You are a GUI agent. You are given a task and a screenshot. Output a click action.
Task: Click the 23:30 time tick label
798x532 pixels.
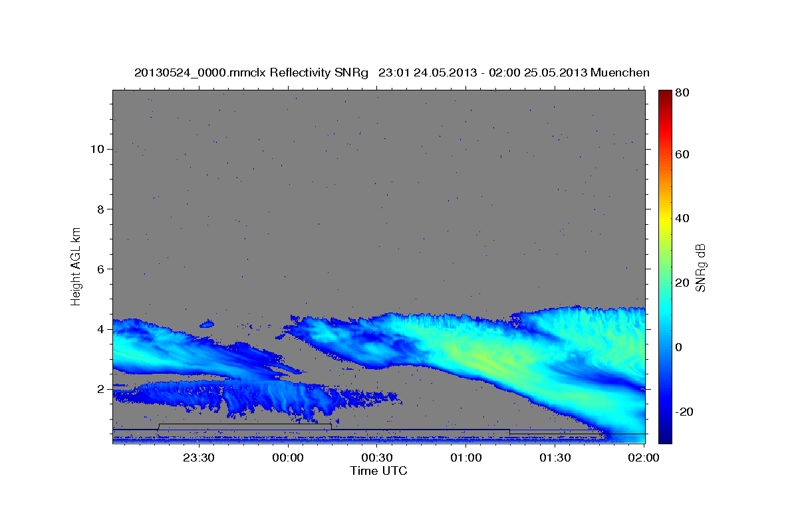pyautogui.click(x=198, y=458)
